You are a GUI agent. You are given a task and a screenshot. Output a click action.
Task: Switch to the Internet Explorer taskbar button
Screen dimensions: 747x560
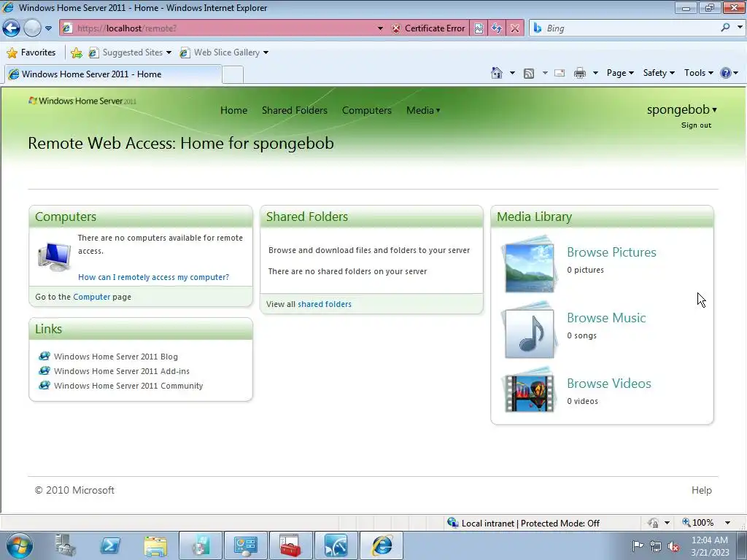381,545
